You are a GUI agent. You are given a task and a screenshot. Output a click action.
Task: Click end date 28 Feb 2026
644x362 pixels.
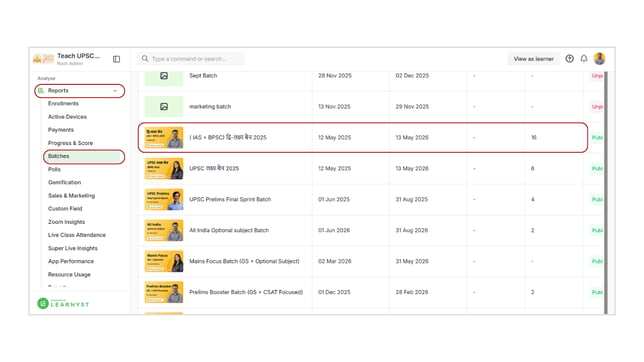412,292
